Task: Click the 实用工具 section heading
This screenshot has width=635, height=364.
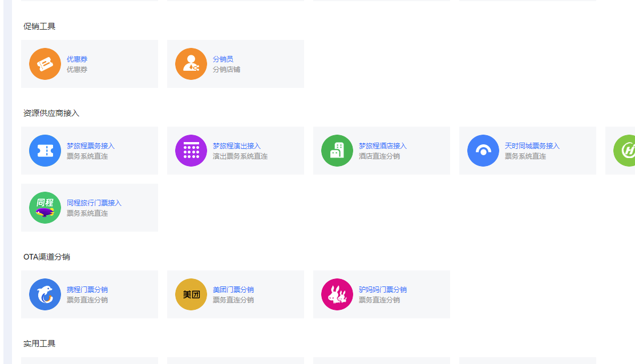Action: click(39, 343)
